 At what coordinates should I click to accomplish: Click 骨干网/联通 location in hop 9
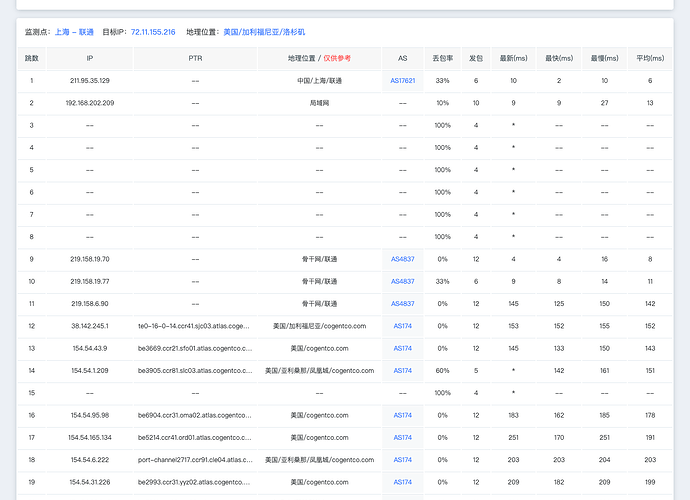[x=319, y=259]
